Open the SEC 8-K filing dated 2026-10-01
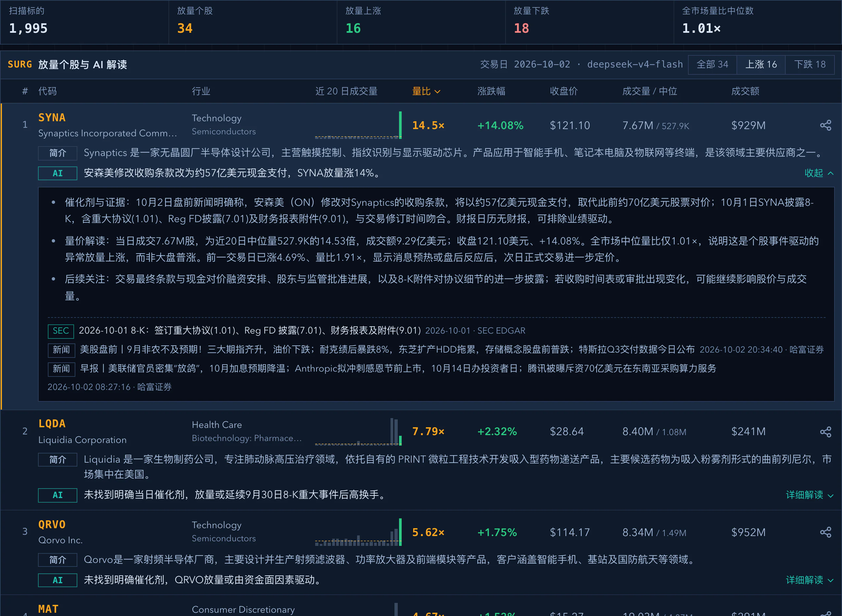Image resolution: width=842 pixels, height=616 pixels. (x=250, y=331)
